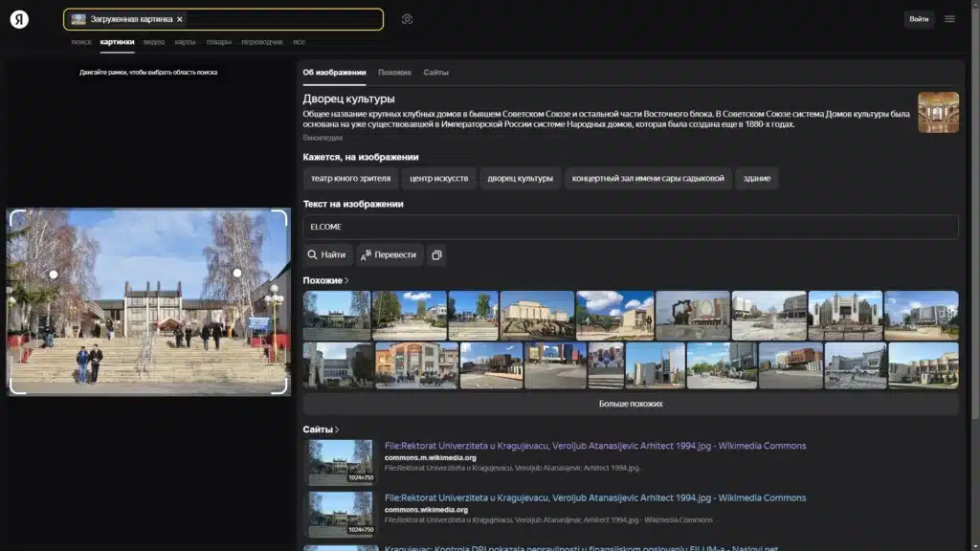980x551 pixels.
Task: Switch to видео tab
Action: click(154, 42)
